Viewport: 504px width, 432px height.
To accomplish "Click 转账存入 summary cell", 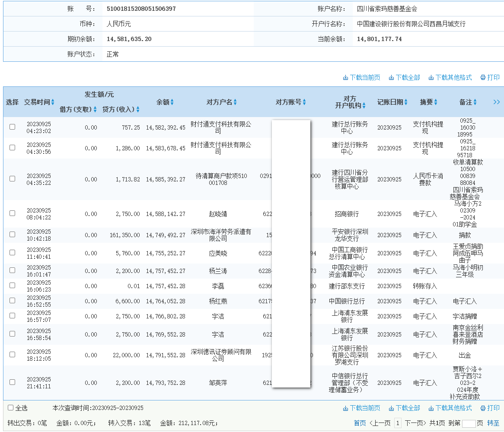I will [x=425, y=286].
